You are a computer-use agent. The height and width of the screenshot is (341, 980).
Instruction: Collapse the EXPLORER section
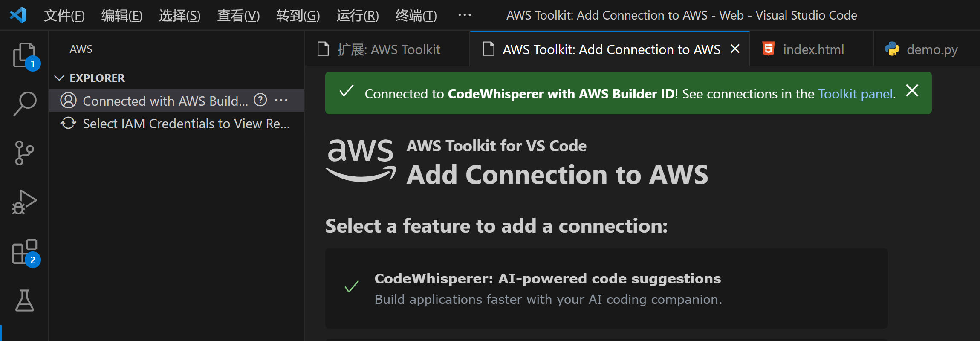pyautogui.click(x=60, y=78)
